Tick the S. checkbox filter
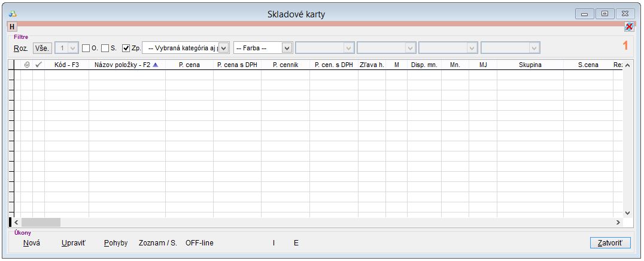Screen dimensions: 644x261 (105, 48)
